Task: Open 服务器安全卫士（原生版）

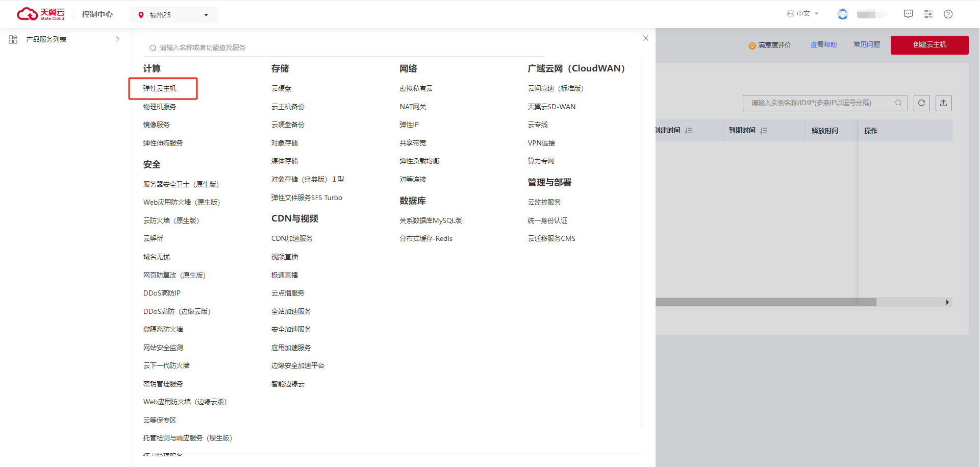Action: [x=181, y=184]
